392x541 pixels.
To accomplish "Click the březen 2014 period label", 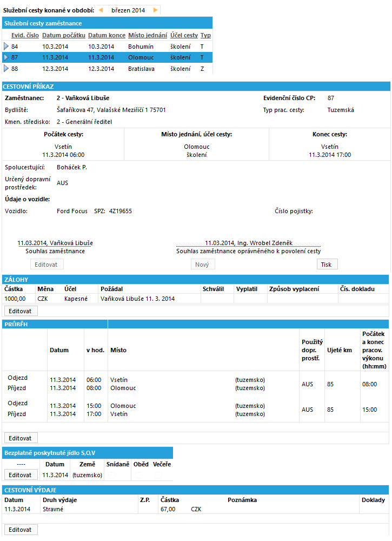I will [x=128, y=10].
